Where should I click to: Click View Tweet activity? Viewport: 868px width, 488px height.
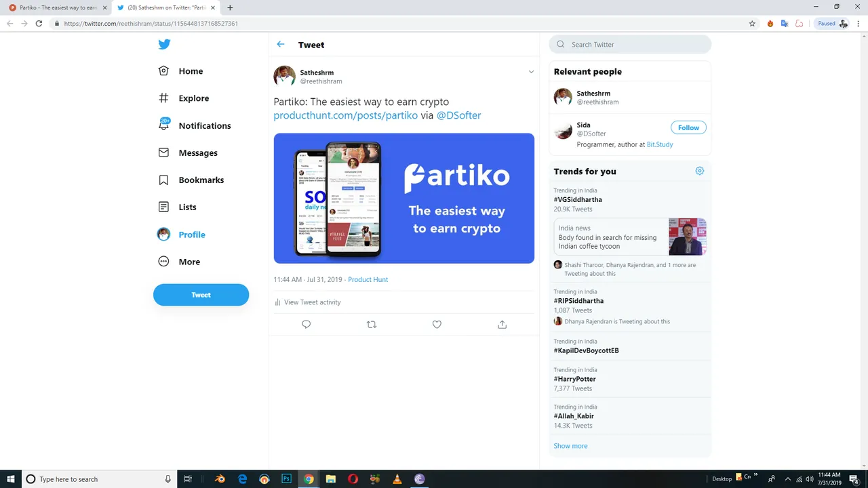[307, 302]
